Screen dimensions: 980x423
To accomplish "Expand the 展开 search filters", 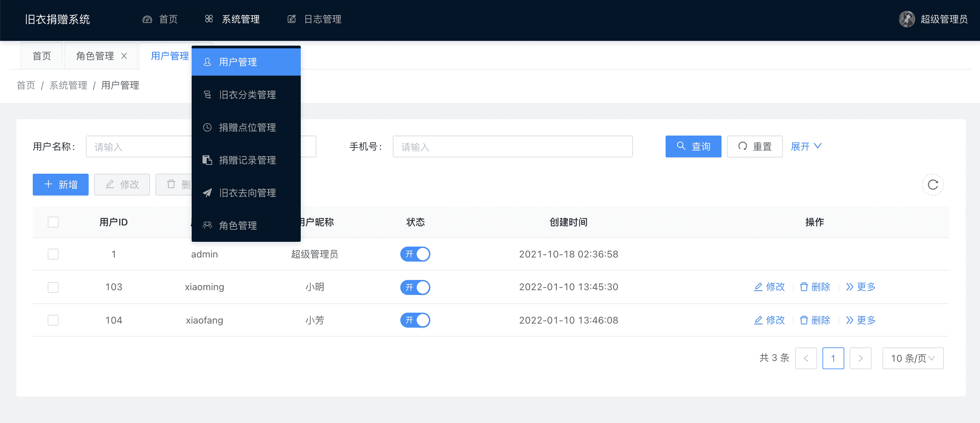I will point(806,146).
